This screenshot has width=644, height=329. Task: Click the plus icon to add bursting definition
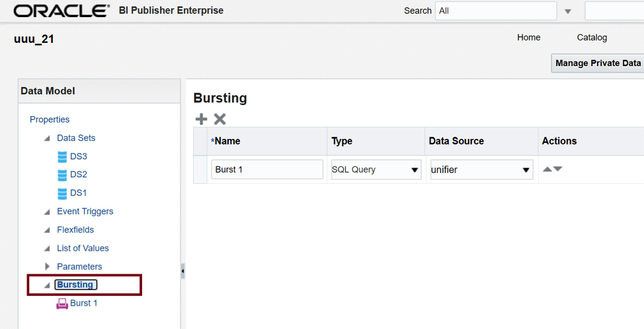[201, 120]
